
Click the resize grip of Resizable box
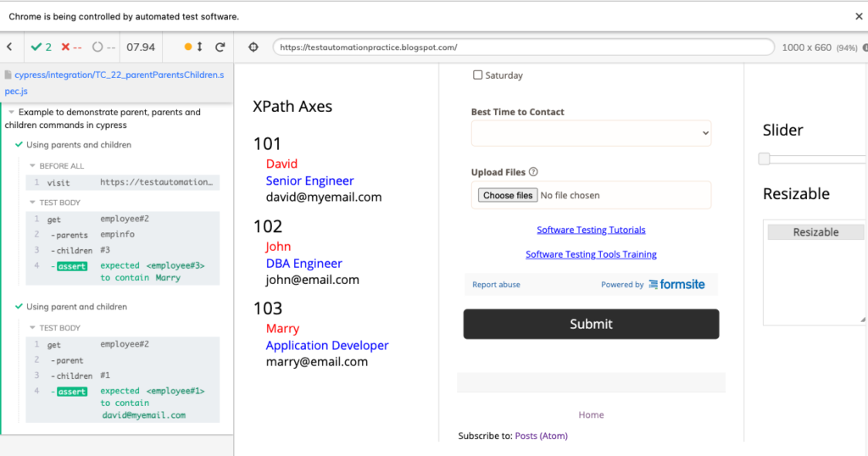[862, 320]
